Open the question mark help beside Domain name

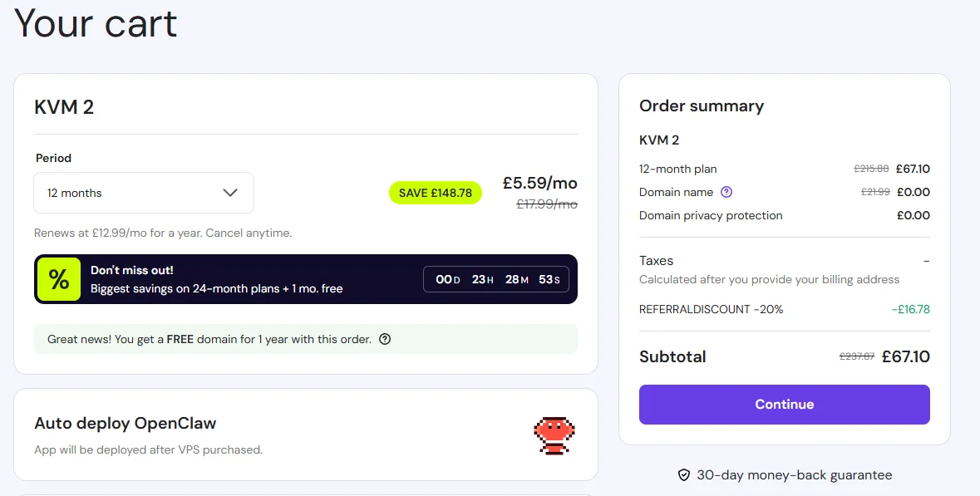[726, 192]
